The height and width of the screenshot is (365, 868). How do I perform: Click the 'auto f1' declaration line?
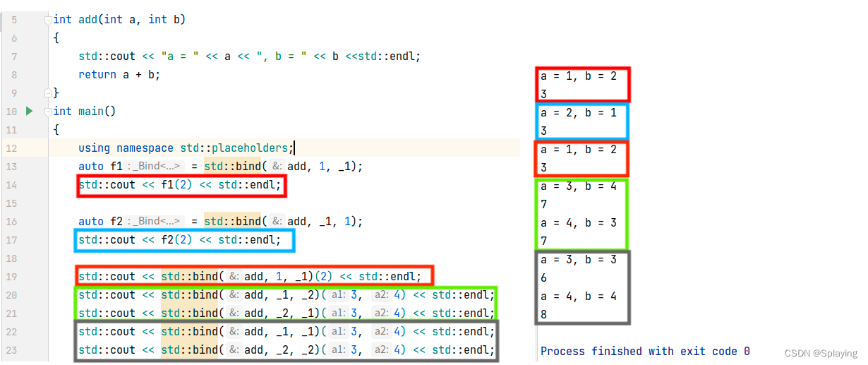(220, 167)
